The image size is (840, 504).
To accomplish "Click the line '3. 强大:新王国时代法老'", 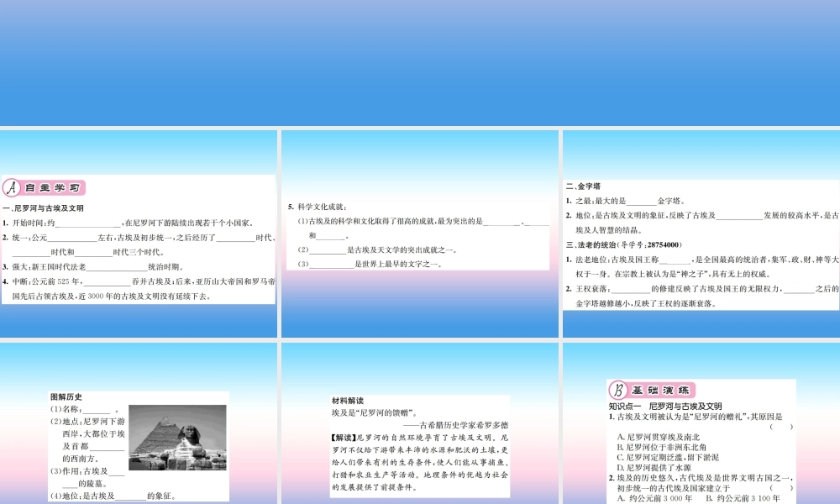I will (93, 267).
